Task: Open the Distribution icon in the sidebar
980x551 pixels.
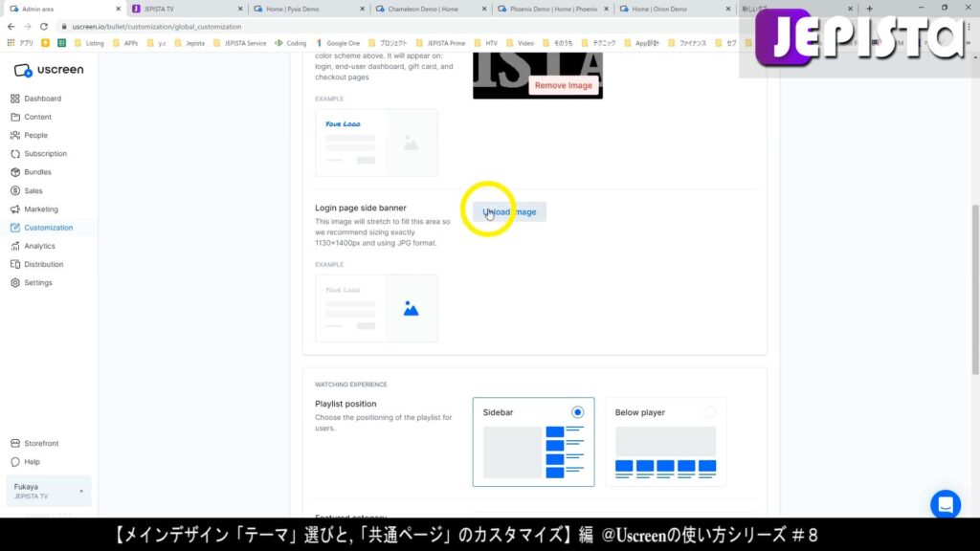Action: 15,264
